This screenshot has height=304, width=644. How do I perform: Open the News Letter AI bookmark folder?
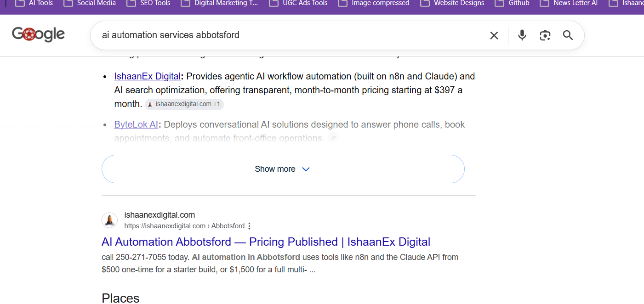point(569,3)
